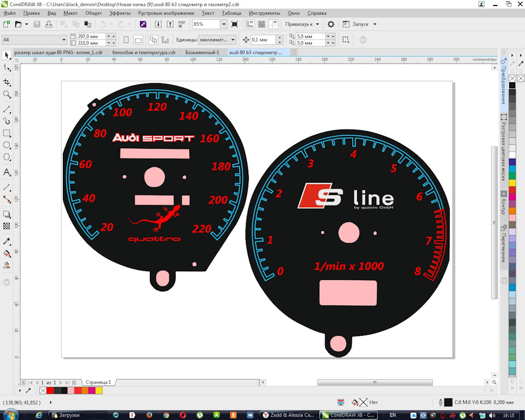Open the units миллиметры dropdown
This screenshot has width=525, height=420.
tap(233, 40)
